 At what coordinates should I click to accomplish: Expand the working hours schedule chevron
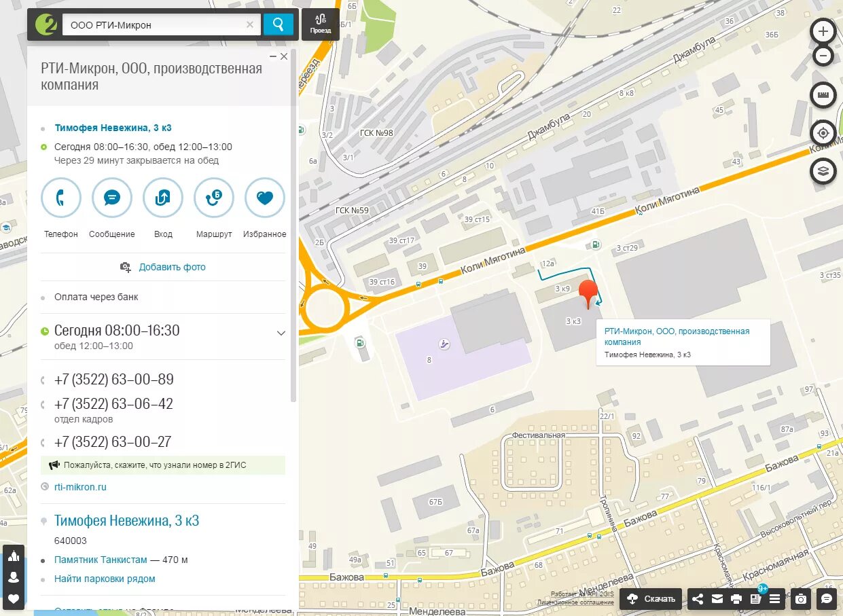point(281,333)
